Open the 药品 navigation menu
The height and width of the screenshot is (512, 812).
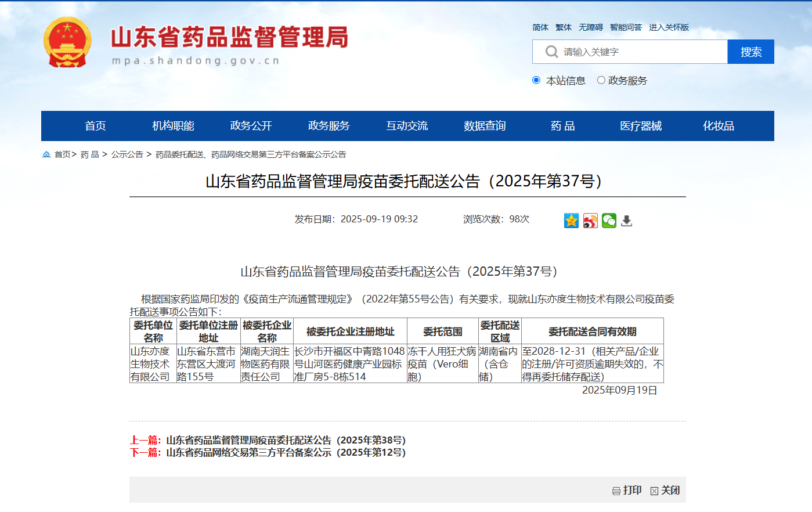click(x=562, y=126)
